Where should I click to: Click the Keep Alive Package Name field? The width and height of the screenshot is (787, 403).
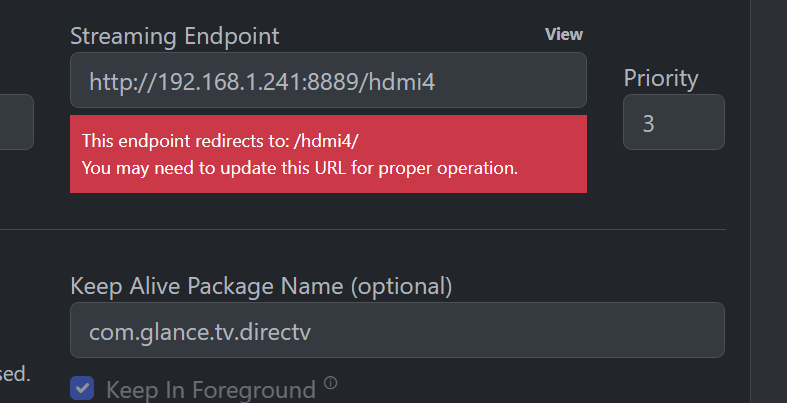(397, 330)
